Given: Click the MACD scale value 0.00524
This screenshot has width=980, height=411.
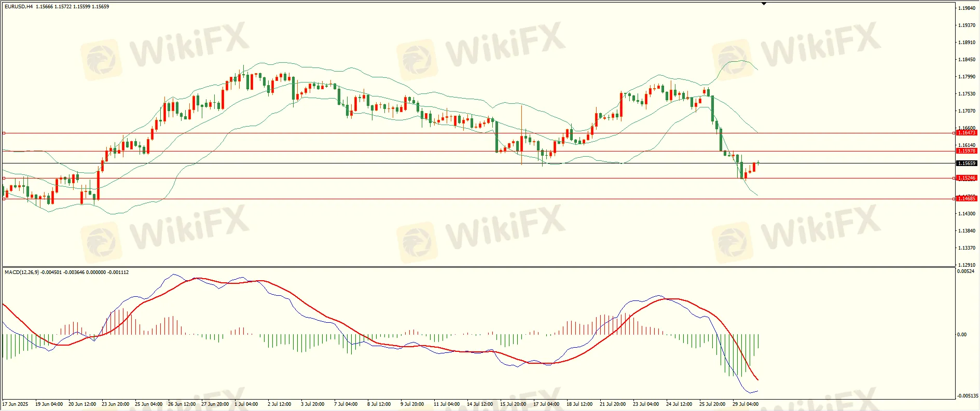Looking at the screenshot, I should click(x=965, y=271).
